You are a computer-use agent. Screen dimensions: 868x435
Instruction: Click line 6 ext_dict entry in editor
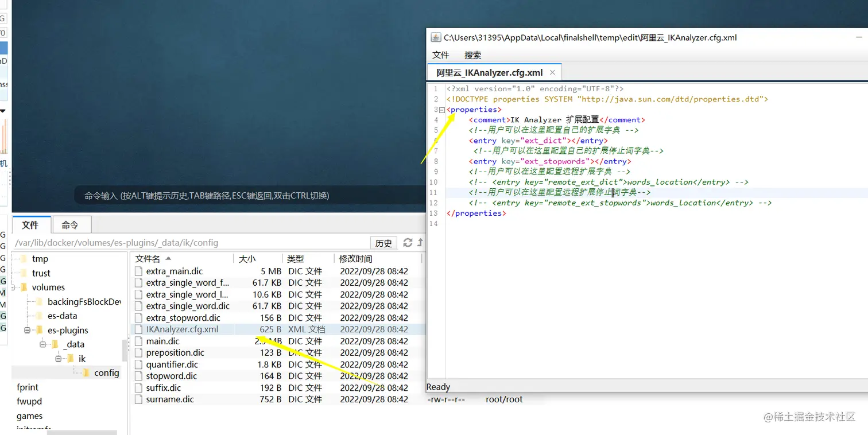[538, 141]
